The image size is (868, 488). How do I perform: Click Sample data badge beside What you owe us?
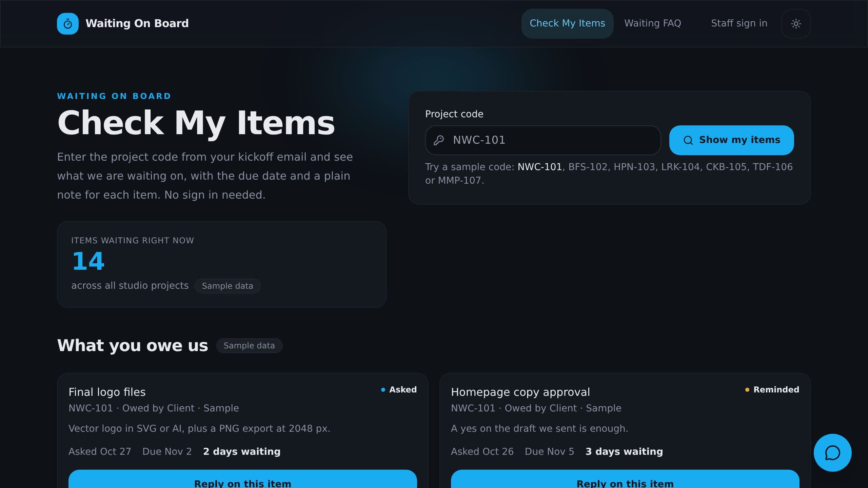(249, 346)
